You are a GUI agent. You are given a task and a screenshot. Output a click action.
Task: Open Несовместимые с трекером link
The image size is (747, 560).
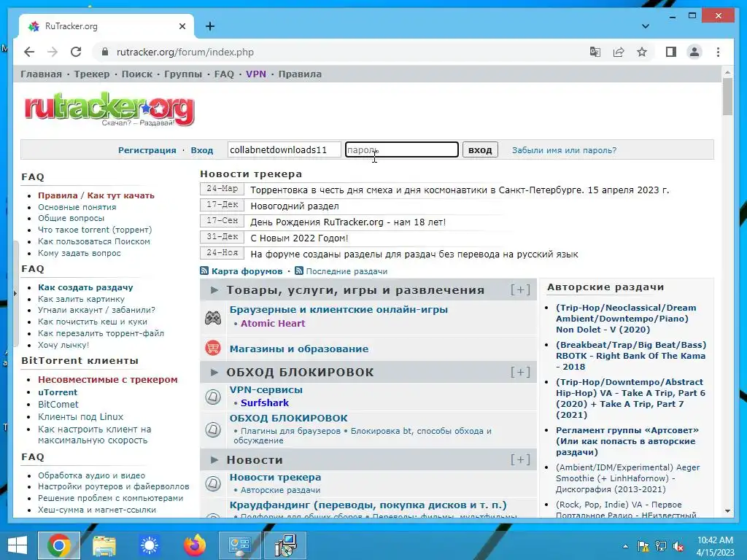108,379
